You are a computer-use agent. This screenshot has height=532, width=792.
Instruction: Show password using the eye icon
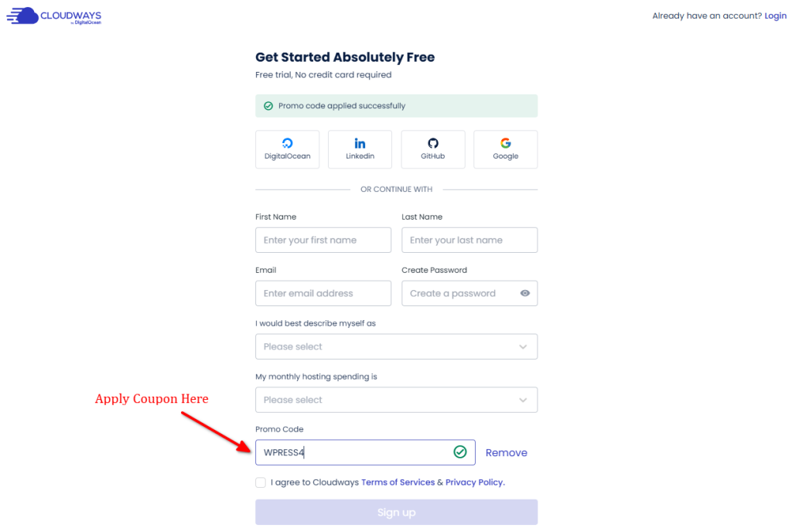(525, 294)
